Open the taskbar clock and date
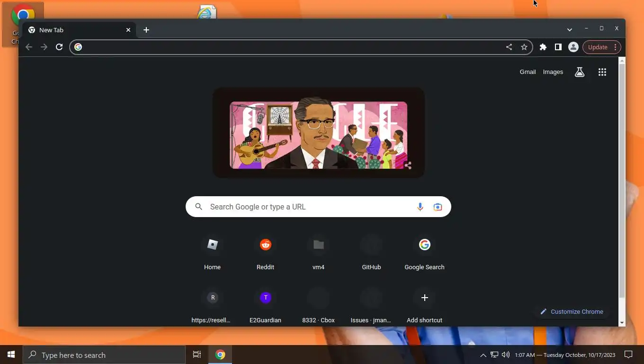The height and width of the screenshot is (364, 644). (565, 355)
